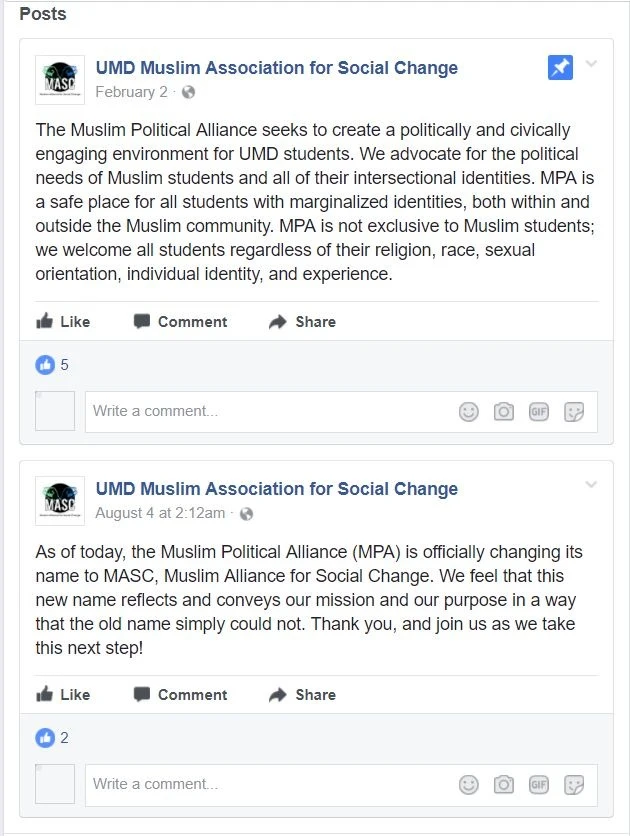The image size is (630, 836).
Task: Open the GIF picker in the first comment box
Action: coord(539,411)
